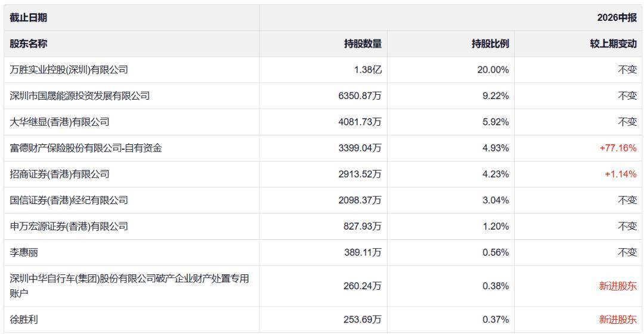
Task: Click 不变 in the 万胜实业控股 row
Action: point(627,70)
